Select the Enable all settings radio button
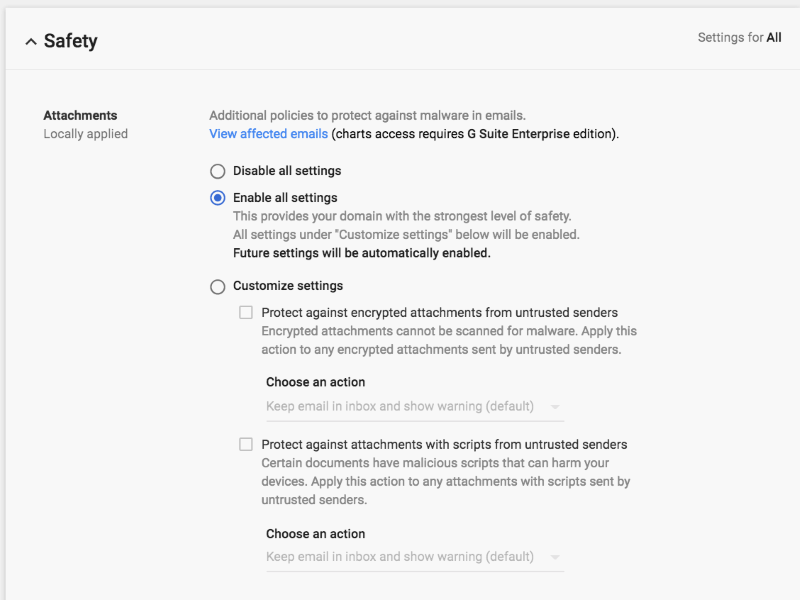 pos(217,198)
